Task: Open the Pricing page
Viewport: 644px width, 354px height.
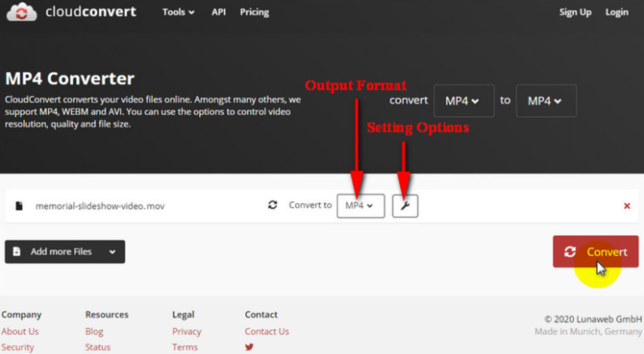Action: tap(254, 12)
